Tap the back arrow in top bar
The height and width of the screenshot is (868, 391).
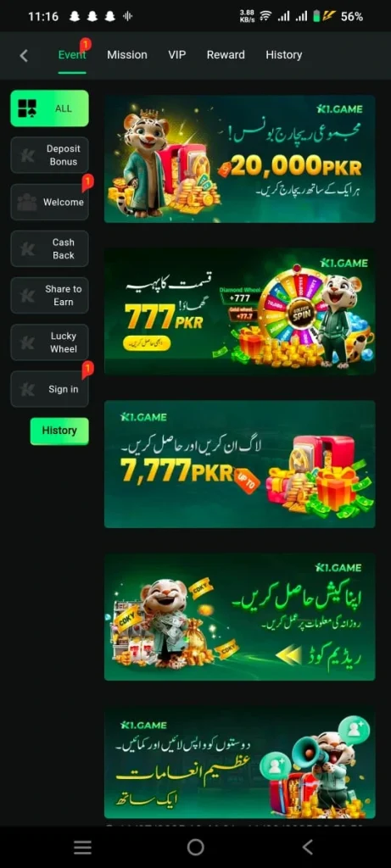tap(23, 55)
